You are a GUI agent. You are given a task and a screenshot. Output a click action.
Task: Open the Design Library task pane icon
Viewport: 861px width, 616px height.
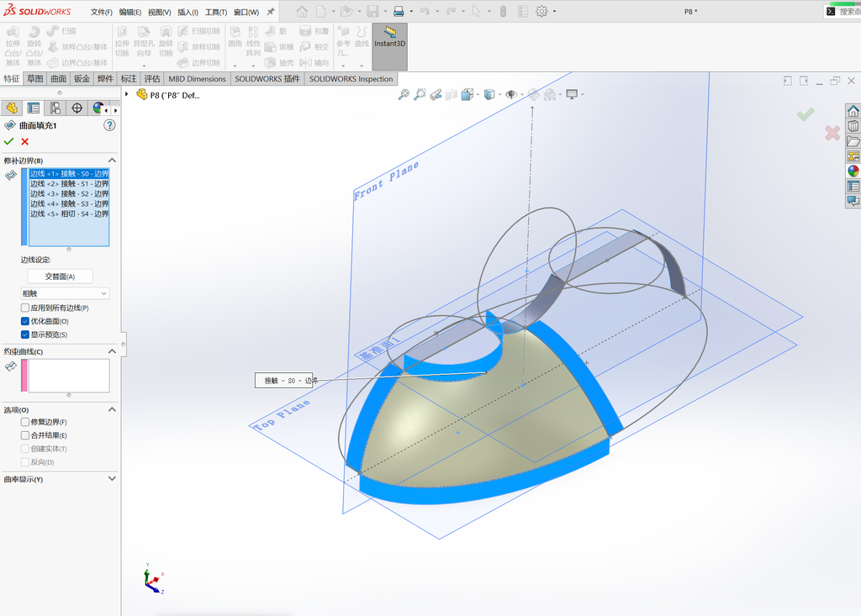853,126
